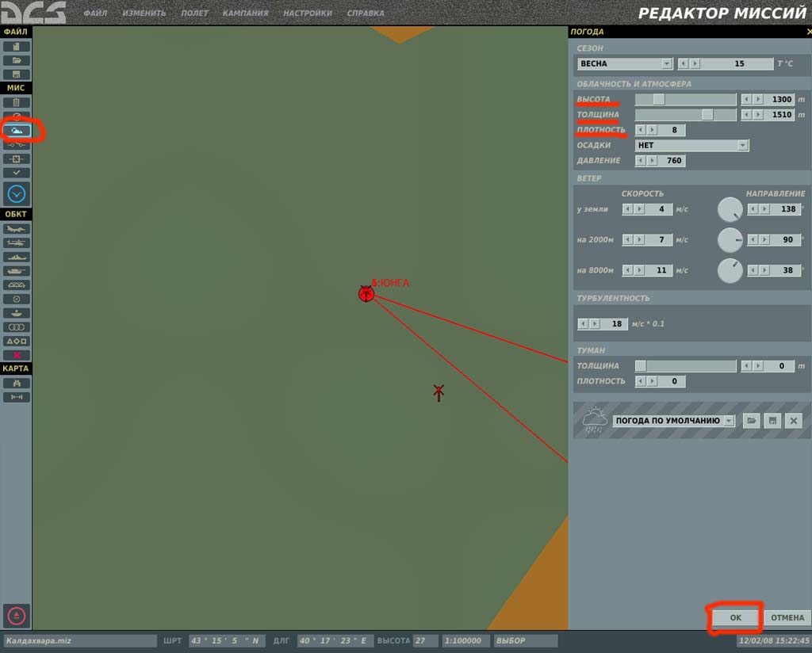Load a weather preset via folder icon

[751, 421]
